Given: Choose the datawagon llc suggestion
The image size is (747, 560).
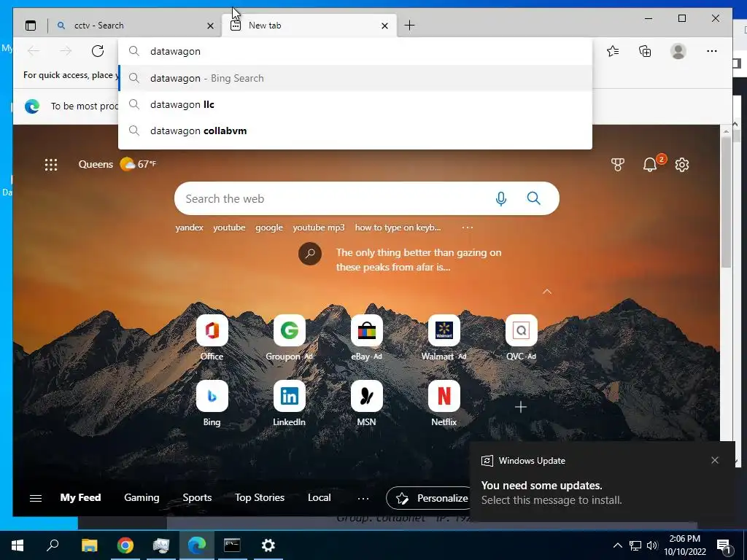Looking at the screenshot, I should 355,104.
